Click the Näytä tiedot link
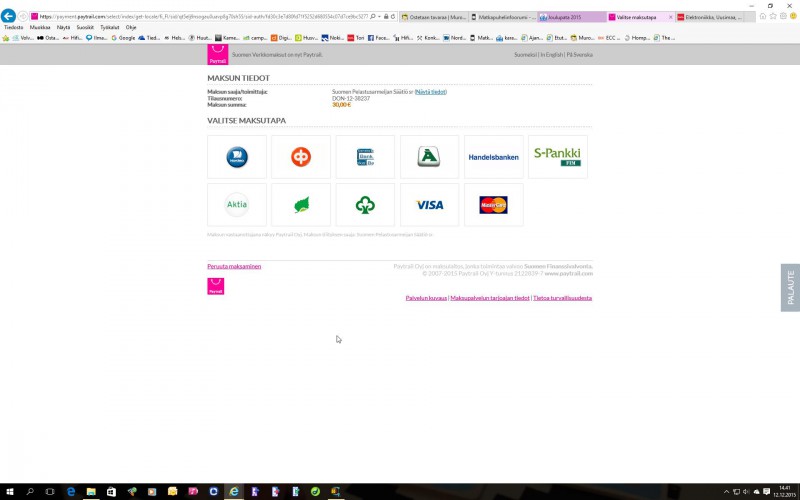The height and width of the screenshot is (500, 800). pyautogui.click(x=431, y=92)
